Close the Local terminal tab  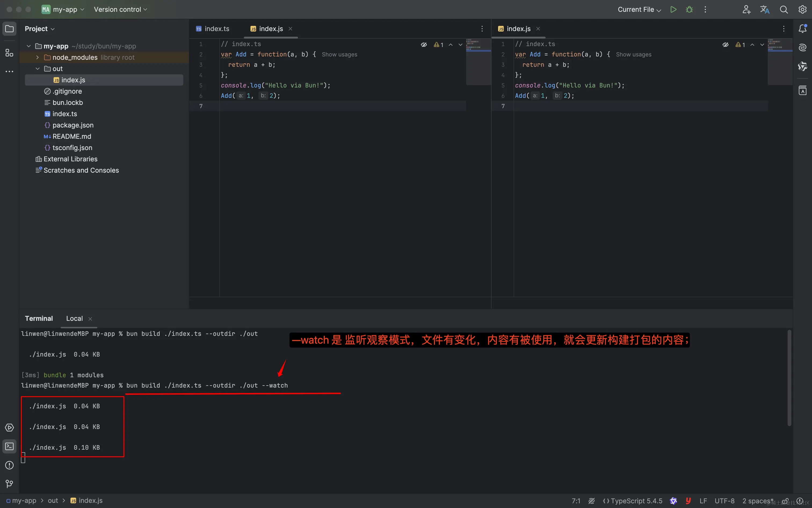[90, 319]
